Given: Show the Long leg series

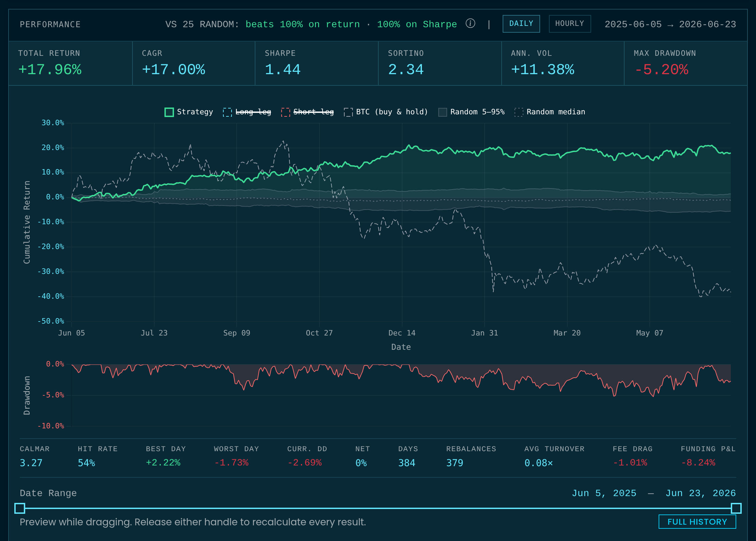Looking at the screenshot, I should tap(247, 112).
